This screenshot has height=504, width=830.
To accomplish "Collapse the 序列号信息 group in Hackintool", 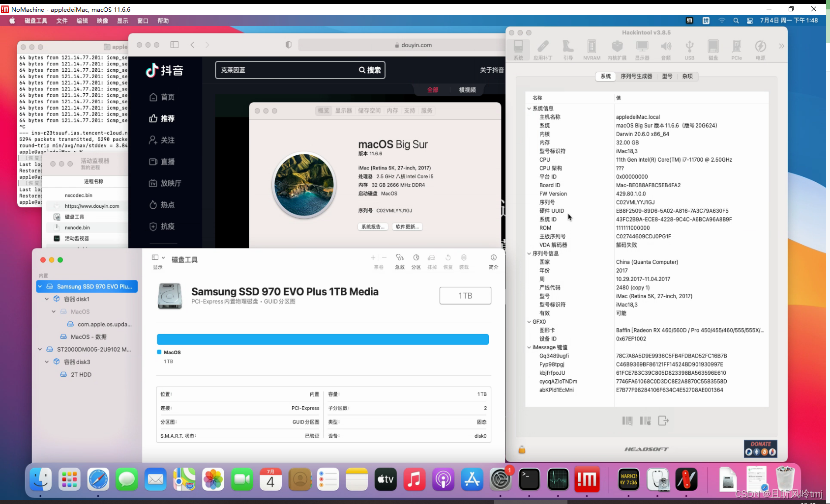I will pyautogui.click(x=529, y=253).
